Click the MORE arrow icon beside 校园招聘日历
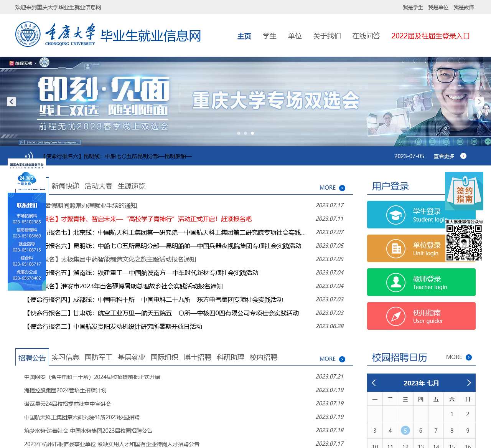 tap(469, 357)
